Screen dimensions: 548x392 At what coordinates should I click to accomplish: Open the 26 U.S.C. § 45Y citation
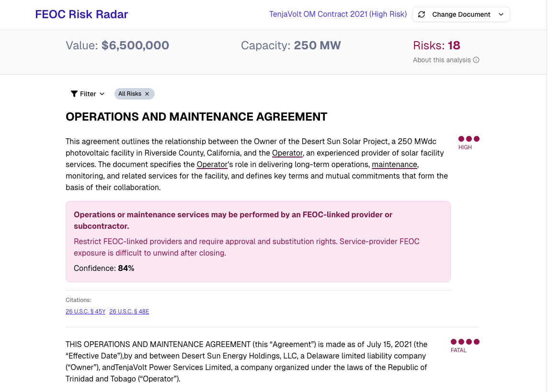pos(85,311)
